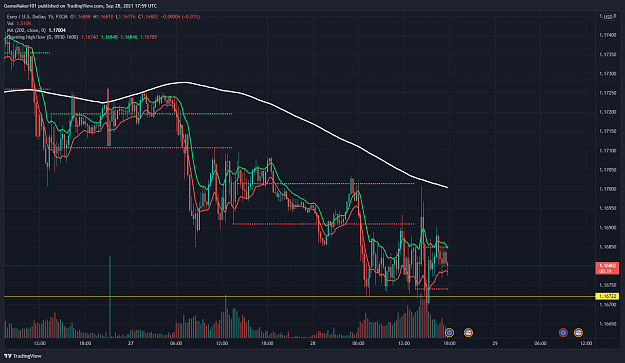Screen dimensions: 625x363
Task: Open the yellow-ringed EU economic event icon
Action: pos(449,332)
